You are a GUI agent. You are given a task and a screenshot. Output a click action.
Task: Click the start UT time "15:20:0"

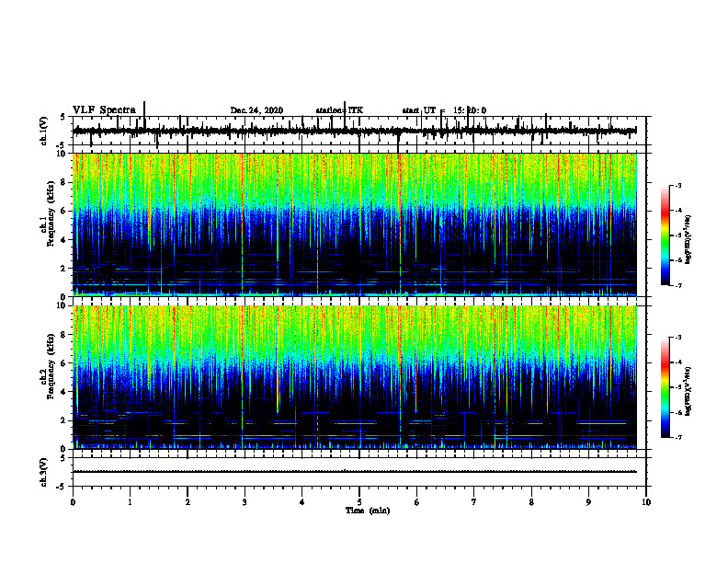(470, 110)
